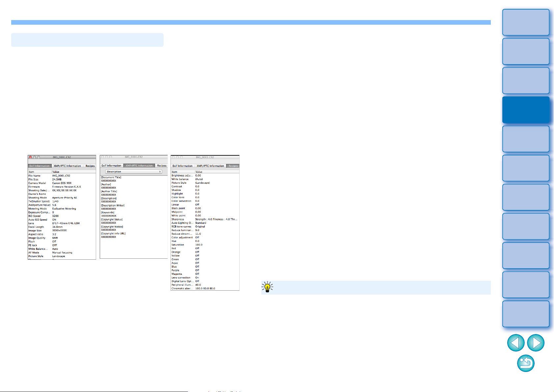Select the highlighted Recipes tab in right window
This screenshot has width=554, height=392.
(x=233, y=166)
